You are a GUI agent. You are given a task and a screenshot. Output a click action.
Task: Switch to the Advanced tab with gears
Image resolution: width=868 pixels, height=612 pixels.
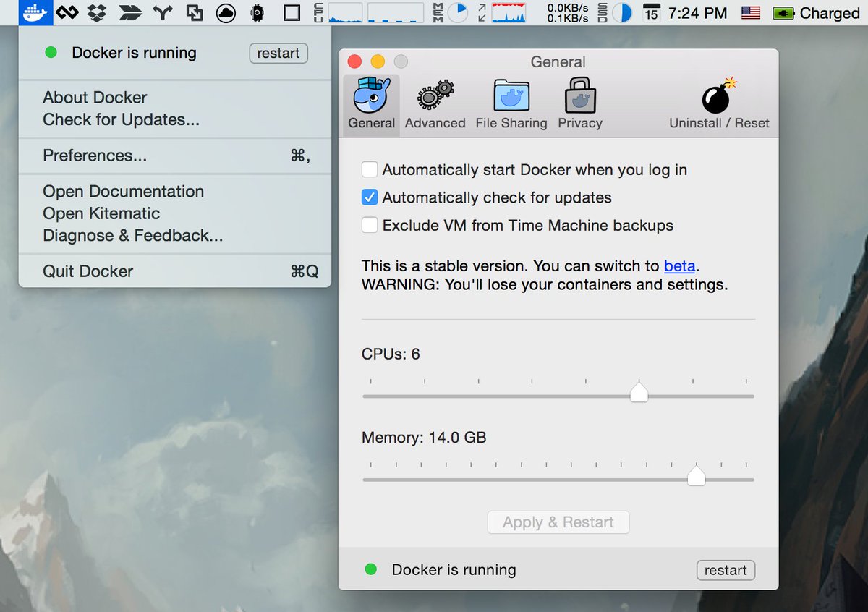click(x=435, y=104)
